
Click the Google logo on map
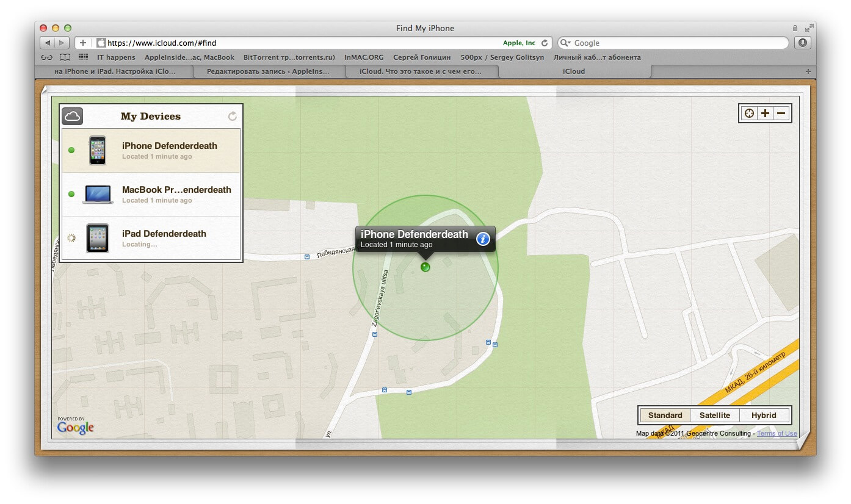75,427
